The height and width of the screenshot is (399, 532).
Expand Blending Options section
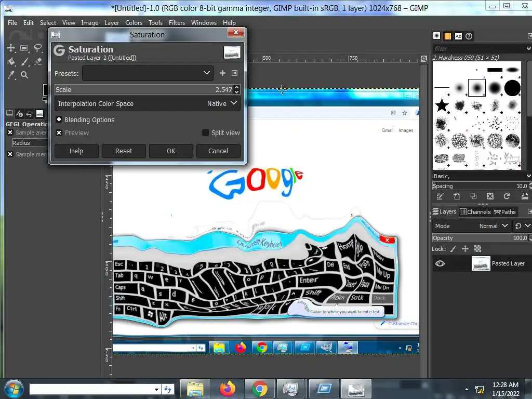[59, 119]
